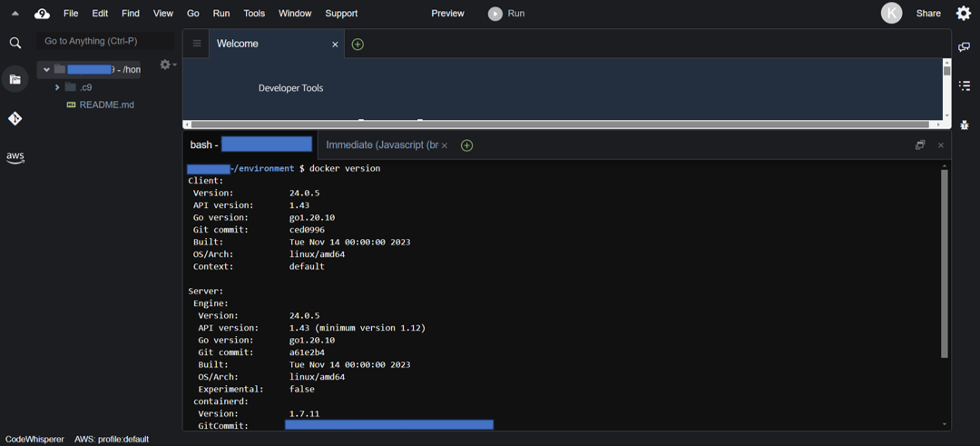Click the editor vertical scrollbar
The image size is (980, 446).
(946, 70)
